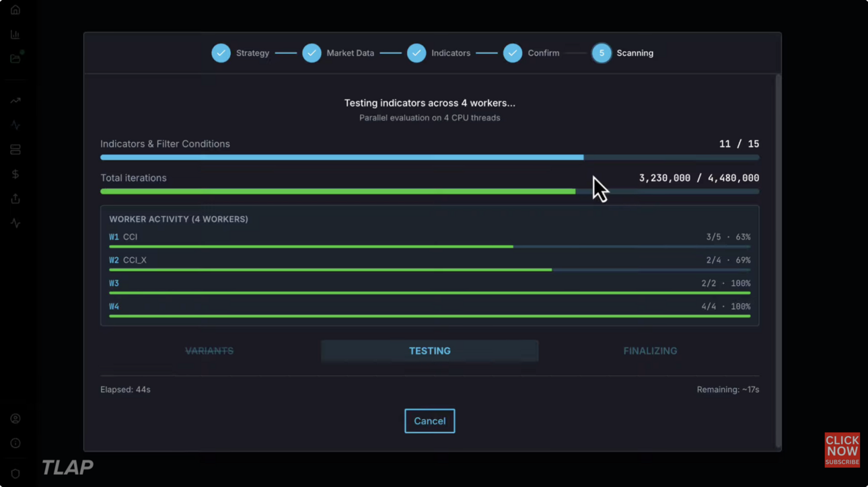
Task: Click the "WORKER ACTIVITY (4 WORKERS)" heading
Action: (178, 219)
